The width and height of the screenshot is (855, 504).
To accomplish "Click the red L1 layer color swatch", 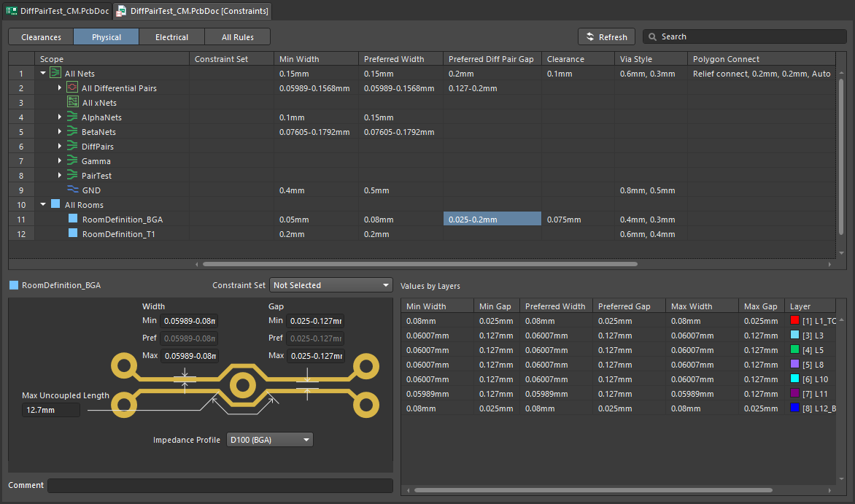I will point(794,321).
